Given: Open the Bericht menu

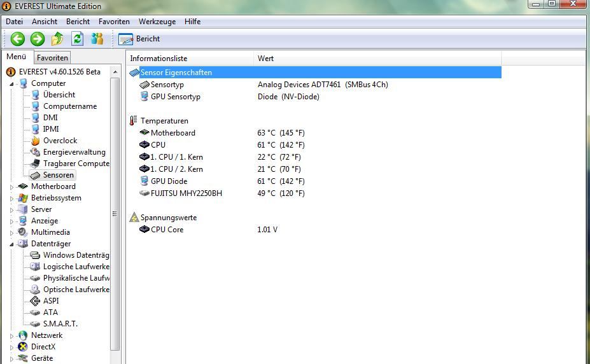Looking at the screenshot, I should [x=78, y=22].
